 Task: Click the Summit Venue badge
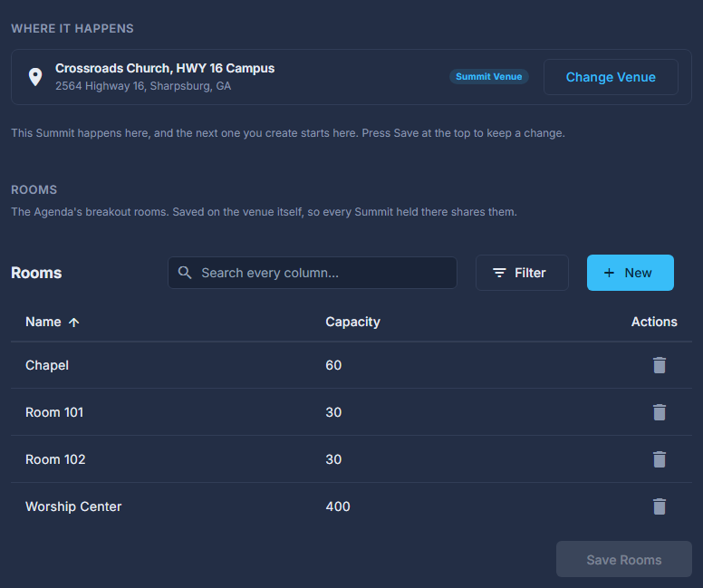tap(488, 77)
